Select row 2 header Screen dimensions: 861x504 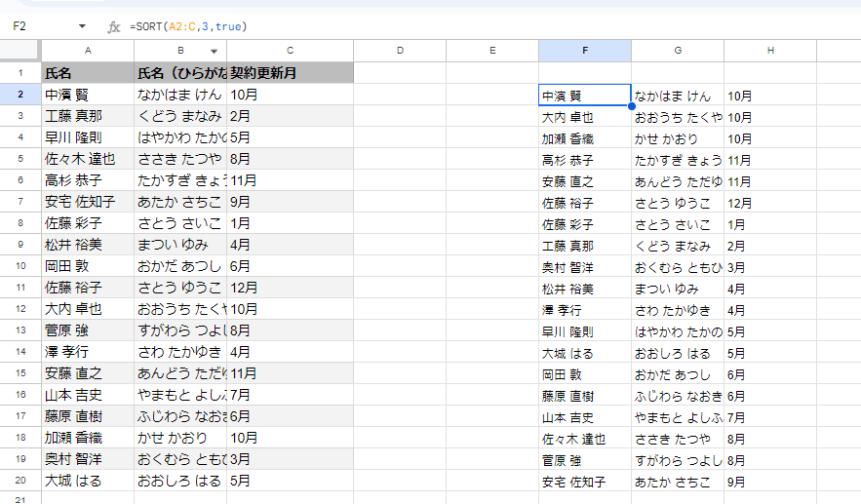click(20, 95)
